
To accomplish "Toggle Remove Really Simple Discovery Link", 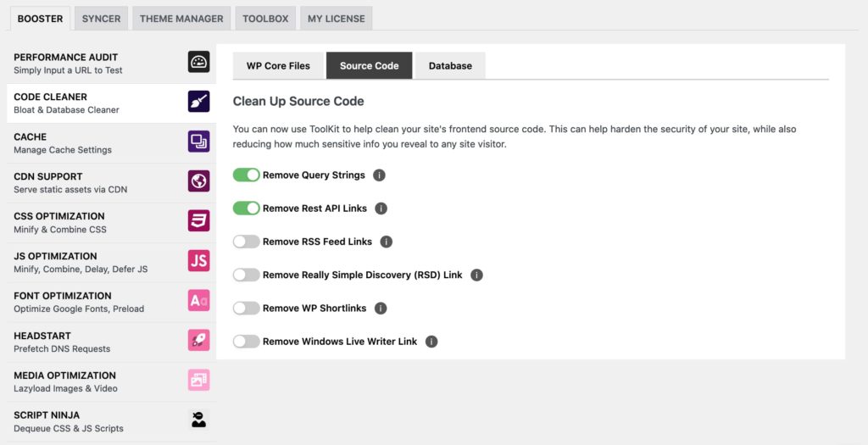I will coord(247,275).
